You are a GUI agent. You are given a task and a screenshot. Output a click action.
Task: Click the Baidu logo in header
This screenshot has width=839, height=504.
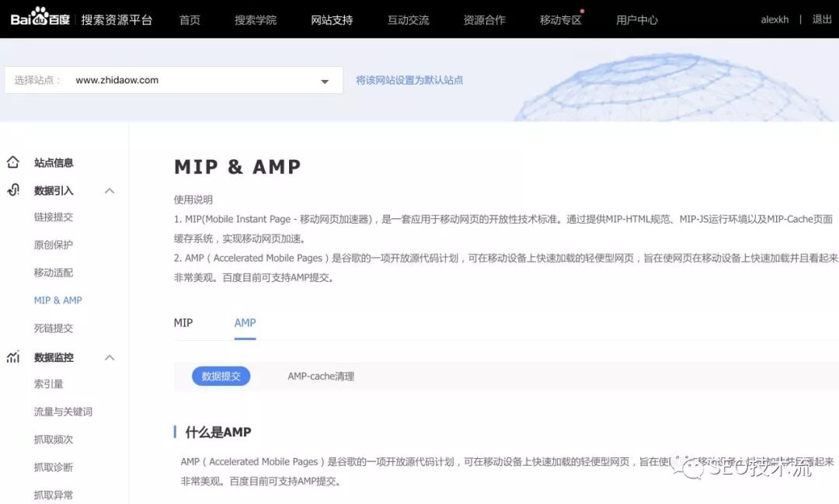coord(41,19)
